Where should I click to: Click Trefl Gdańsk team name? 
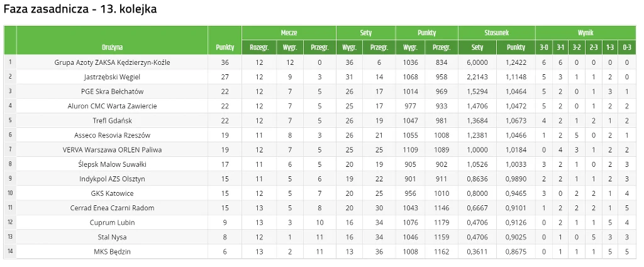pos(112,120)
